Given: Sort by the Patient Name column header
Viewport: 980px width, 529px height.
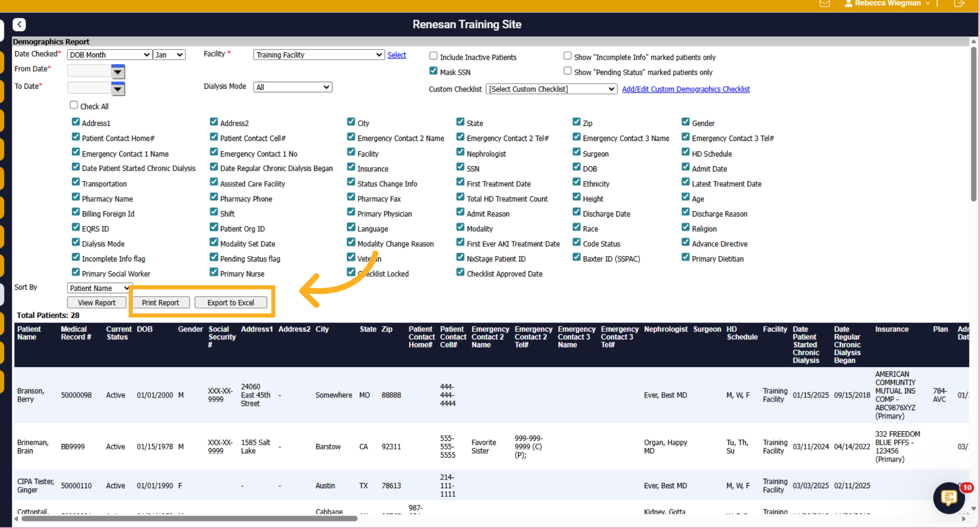Looking at the screenshot, I should [29, 333].
